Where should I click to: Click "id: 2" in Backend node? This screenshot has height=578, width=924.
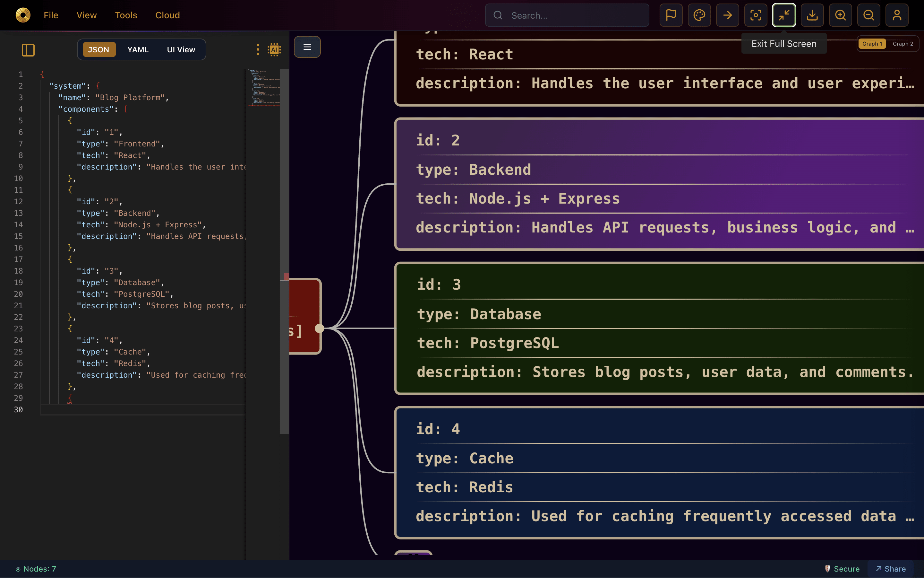click(x=438, y=140)
